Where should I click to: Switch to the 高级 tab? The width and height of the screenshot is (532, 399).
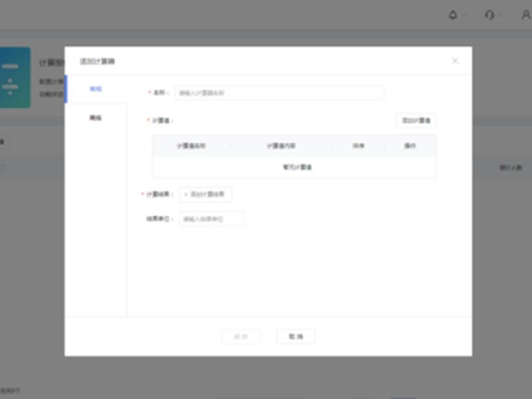click(x=96, y=118)
